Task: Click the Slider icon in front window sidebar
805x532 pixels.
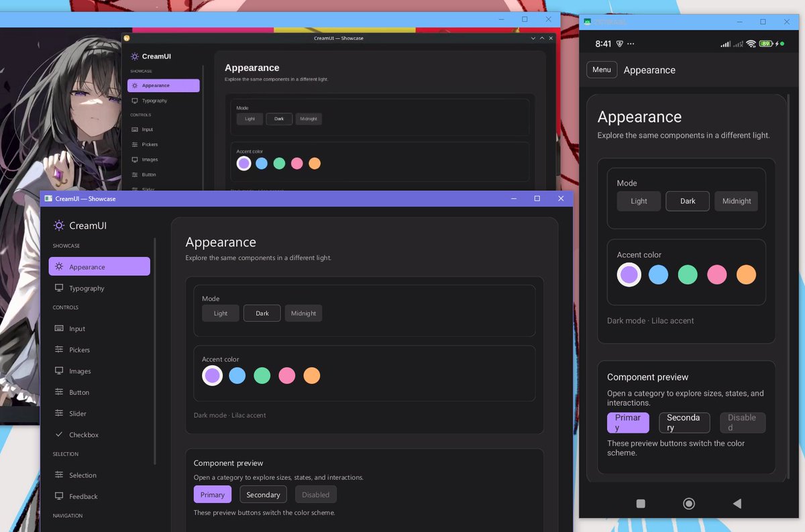Action: point(59,413)
